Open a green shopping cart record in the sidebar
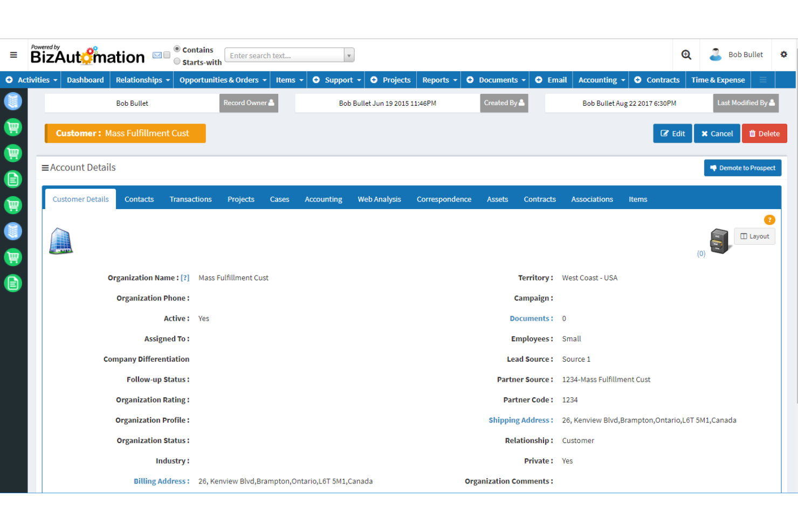 point(13,127)
